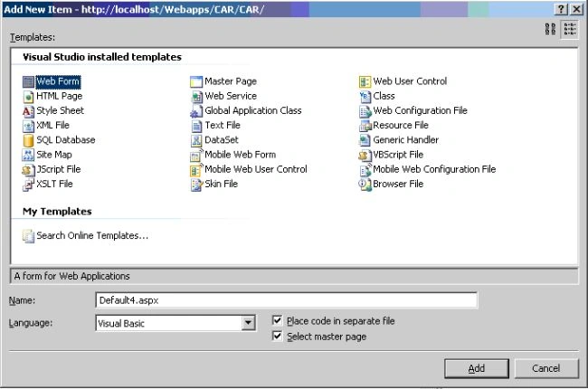
Task: Choose the DataSet template icon
Action: (196, 140)
